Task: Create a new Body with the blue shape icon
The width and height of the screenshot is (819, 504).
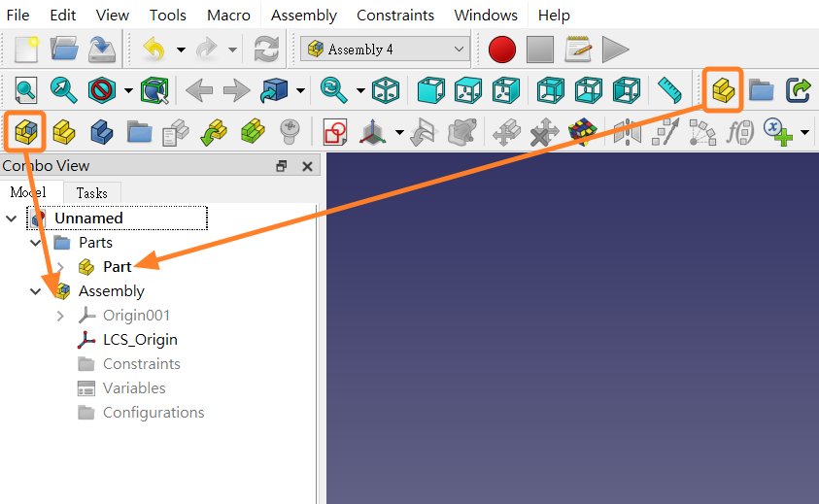Action: (x=102, y=131)
